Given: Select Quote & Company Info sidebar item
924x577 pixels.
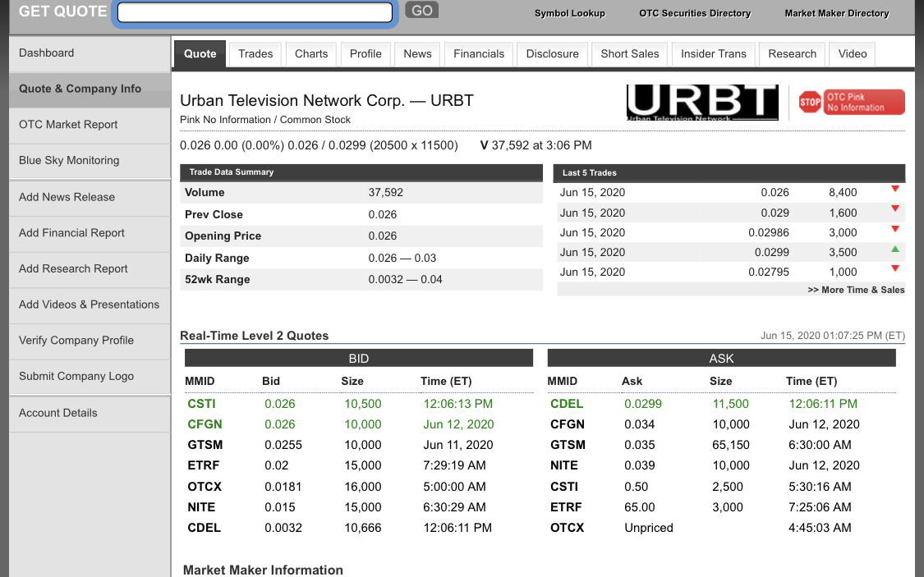Looking at the screenshot, I should [x=90, y=89].
